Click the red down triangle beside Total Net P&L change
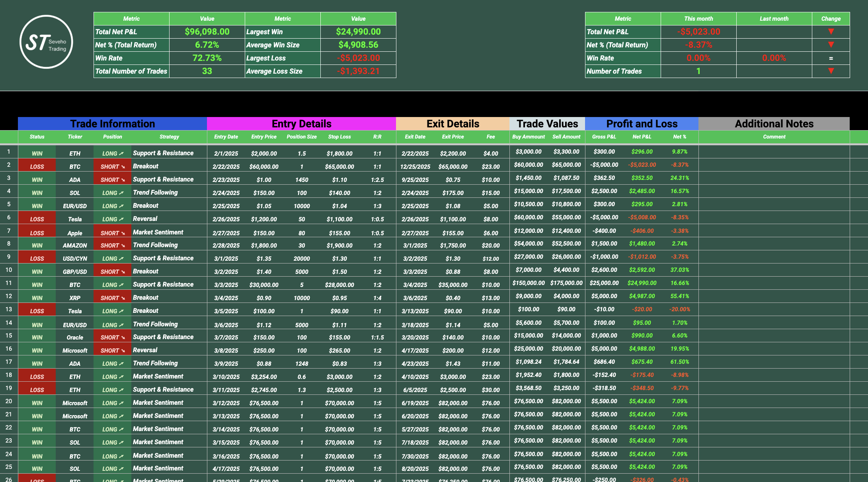Viewport: 868px width, 482px height. 831,32
